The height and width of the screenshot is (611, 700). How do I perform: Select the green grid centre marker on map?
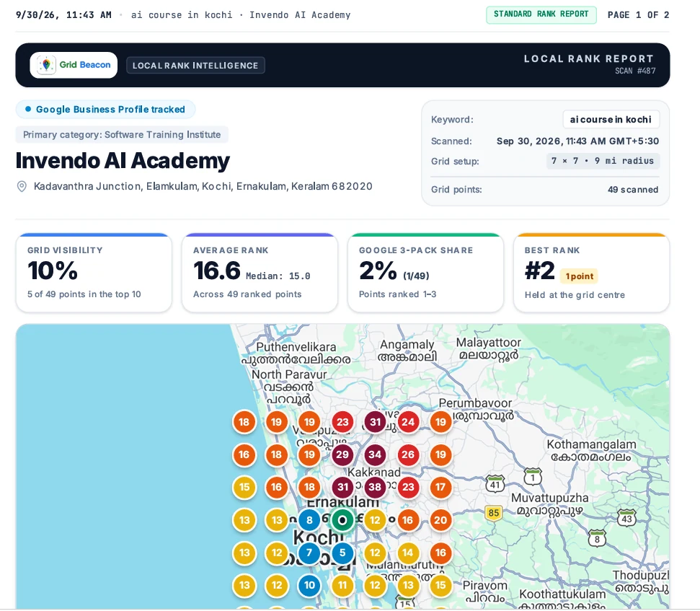pos(342,520)
